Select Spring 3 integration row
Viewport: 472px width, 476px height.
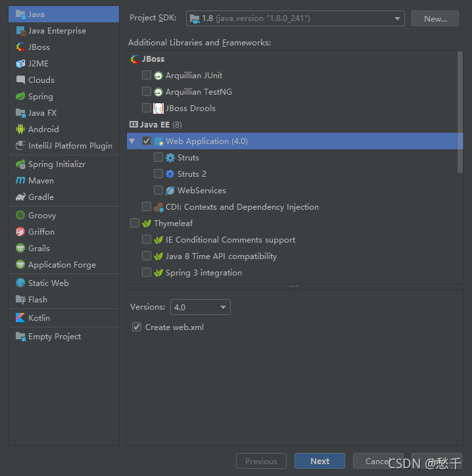295,273
